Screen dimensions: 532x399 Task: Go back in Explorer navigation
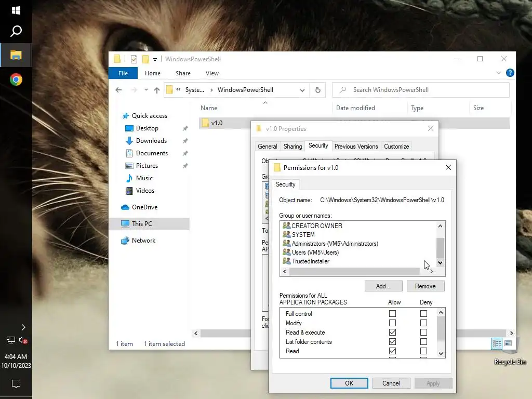click(x=118, y=90)
